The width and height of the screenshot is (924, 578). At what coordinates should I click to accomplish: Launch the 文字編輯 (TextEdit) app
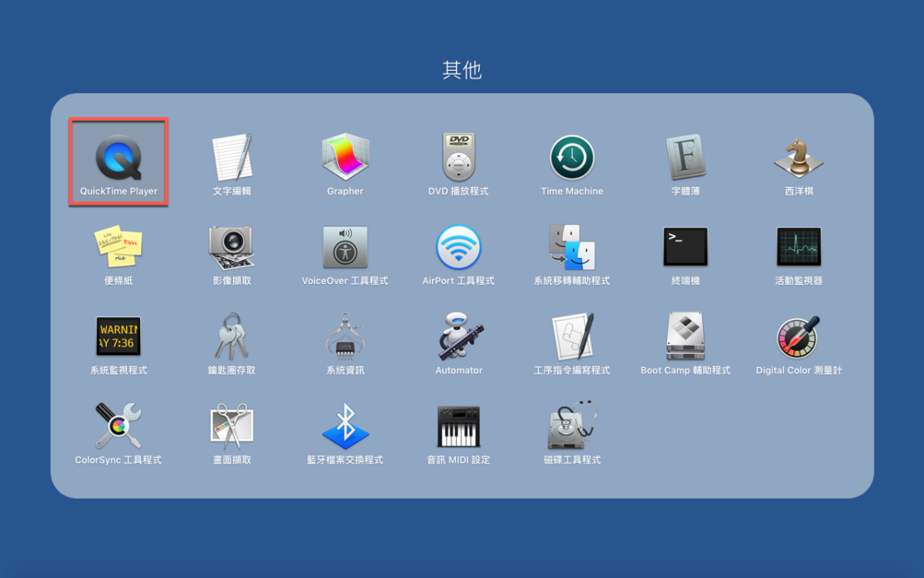pos(232,158)
